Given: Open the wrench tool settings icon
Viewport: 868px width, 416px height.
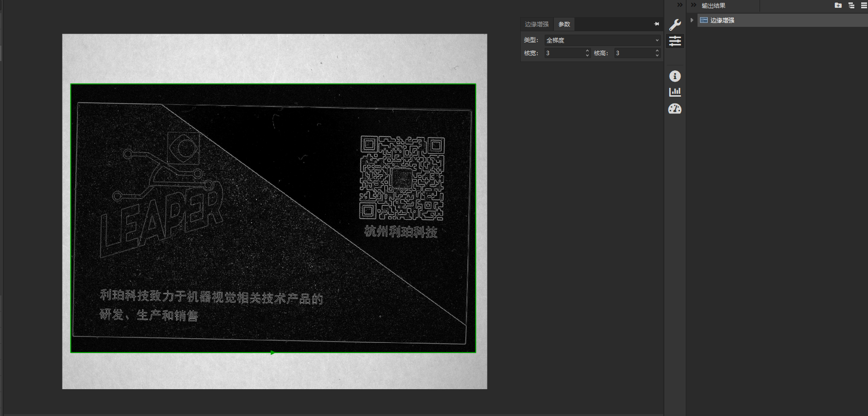Looking at the screenshot, I should pyautogui.click(x=675, y=24).
